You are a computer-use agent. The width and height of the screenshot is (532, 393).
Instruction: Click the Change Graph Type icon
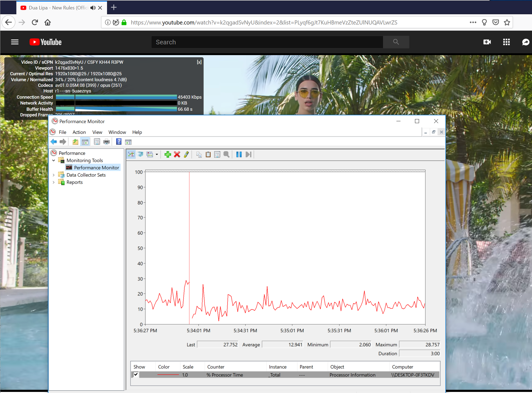(150, 154)
